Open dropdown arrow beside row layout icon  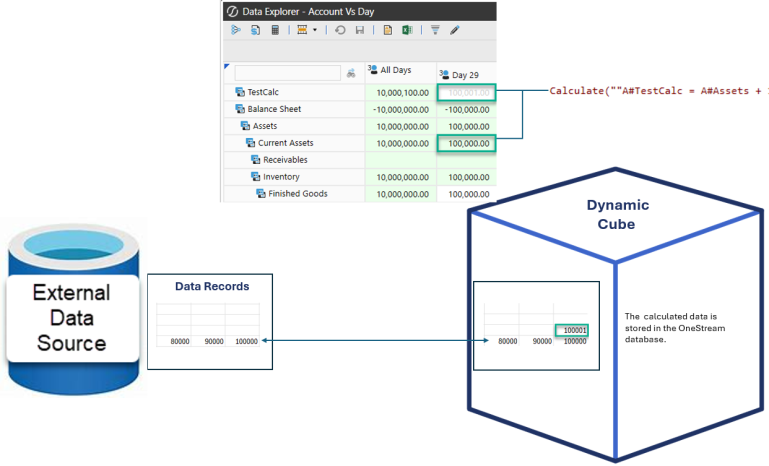coord(315,31)
